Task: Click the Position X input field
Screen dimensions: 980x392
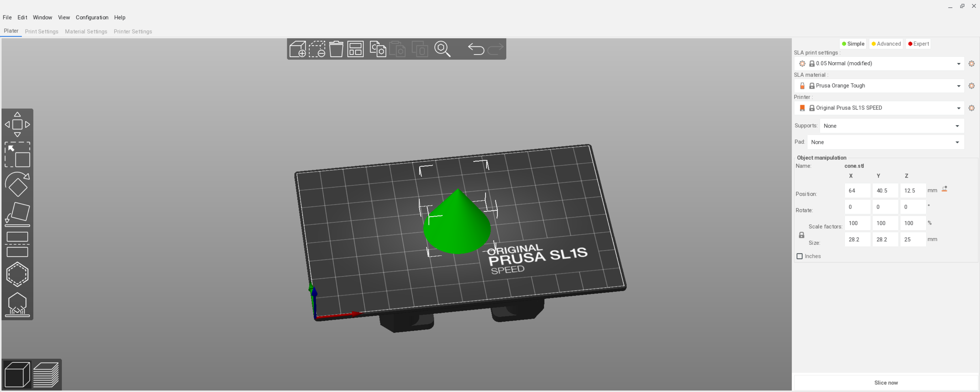Action: click(857, 191)
